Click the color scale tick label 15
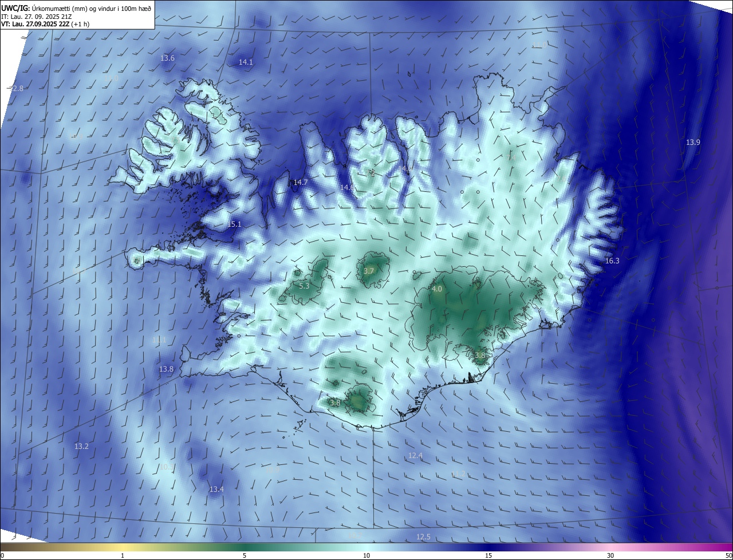The width and height of the screenshot is (733, 560). click(x=488, y=555)
